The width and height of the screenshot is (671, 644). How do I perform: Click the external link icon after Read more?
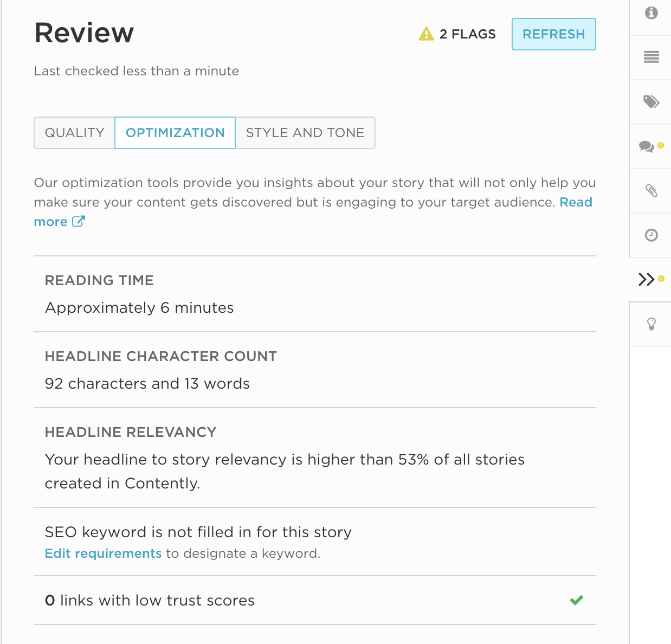[79, 221]
